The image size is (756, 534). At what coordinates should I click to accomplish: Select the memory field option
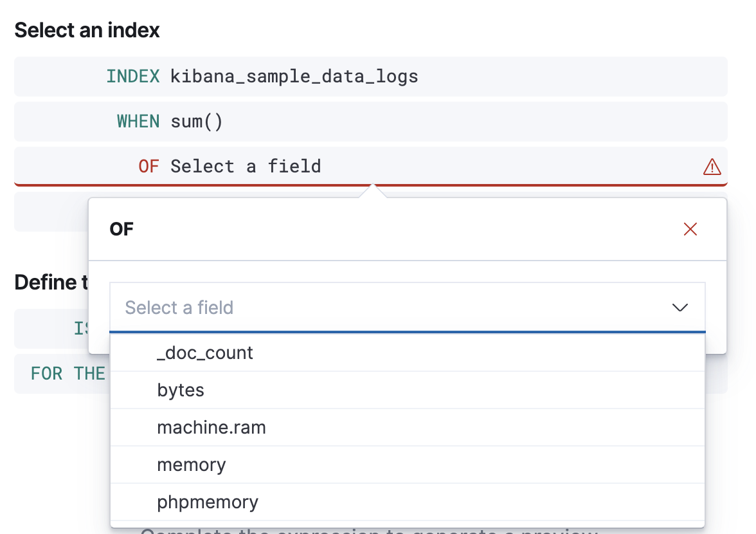click(192, 465)
